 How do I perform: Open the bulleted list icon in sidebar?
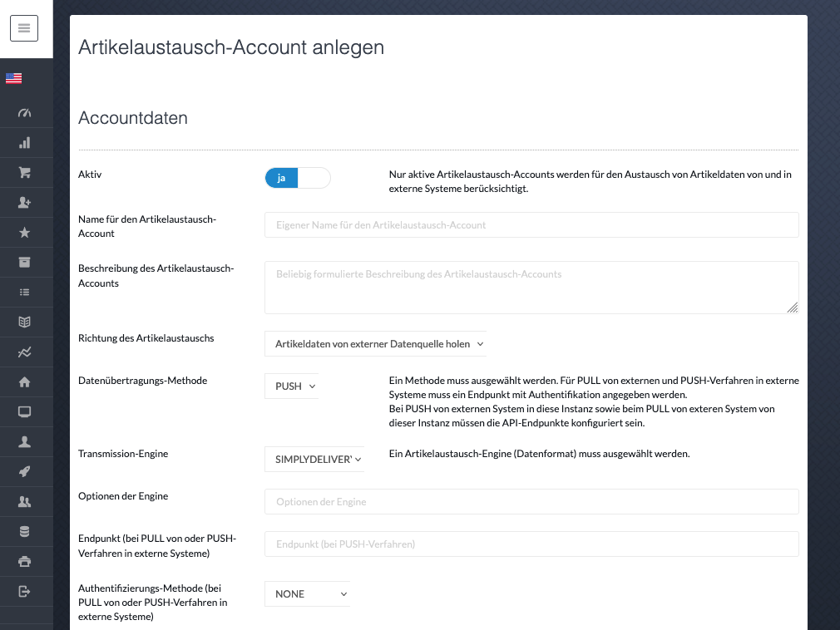[25, 293]
